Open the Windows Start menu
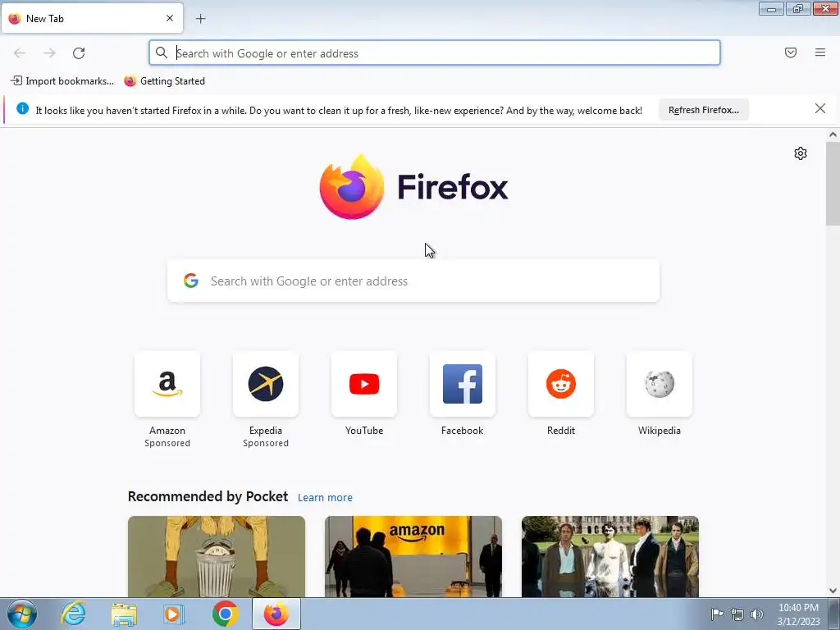 pyautogui.click(x=22, y=614)
